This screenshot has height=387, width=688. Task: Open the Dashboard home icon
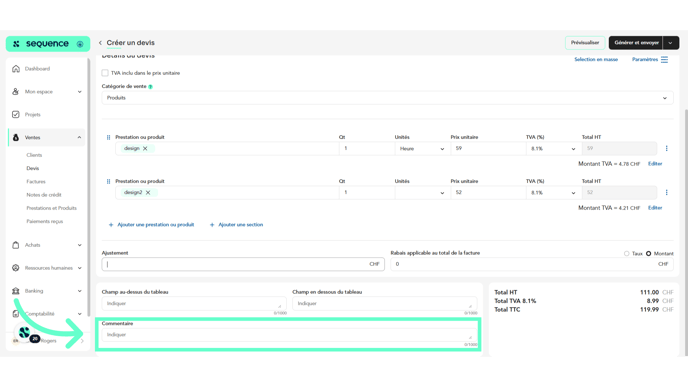pos(16,69)
